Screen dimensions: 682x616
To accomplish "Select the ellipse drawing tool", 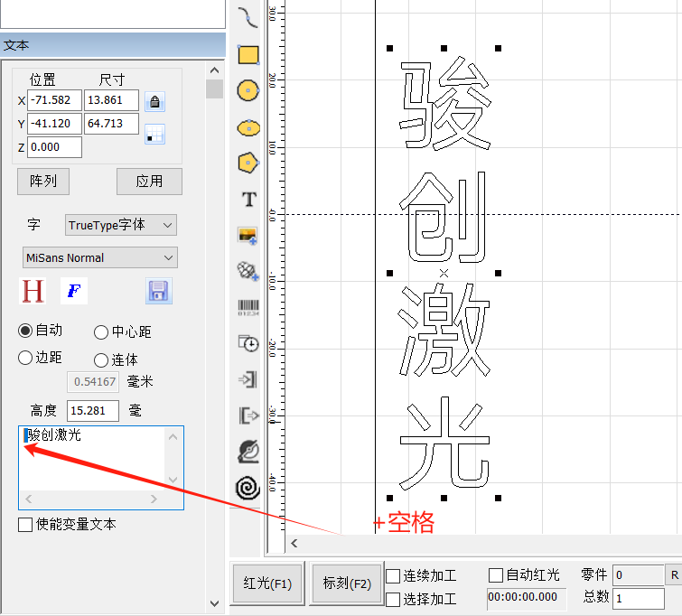I will point(248,128).
